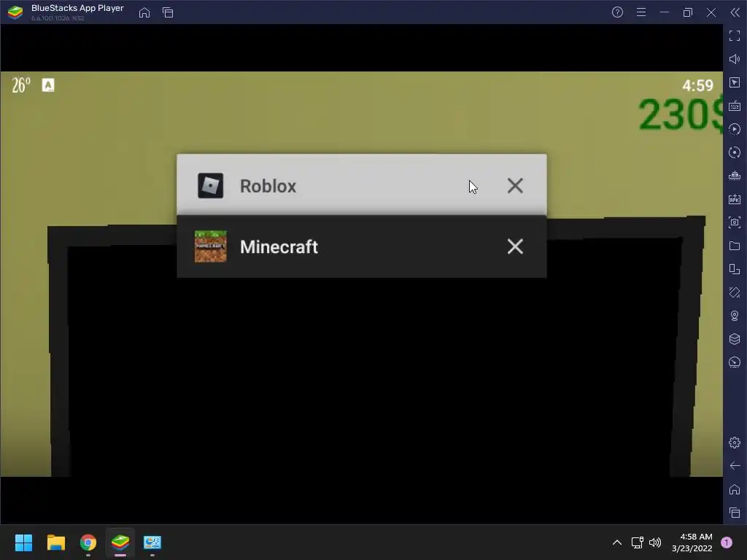Click the 4:59 Android clock
The height and width of the screenshot is (560, 747).
(697, 86)
